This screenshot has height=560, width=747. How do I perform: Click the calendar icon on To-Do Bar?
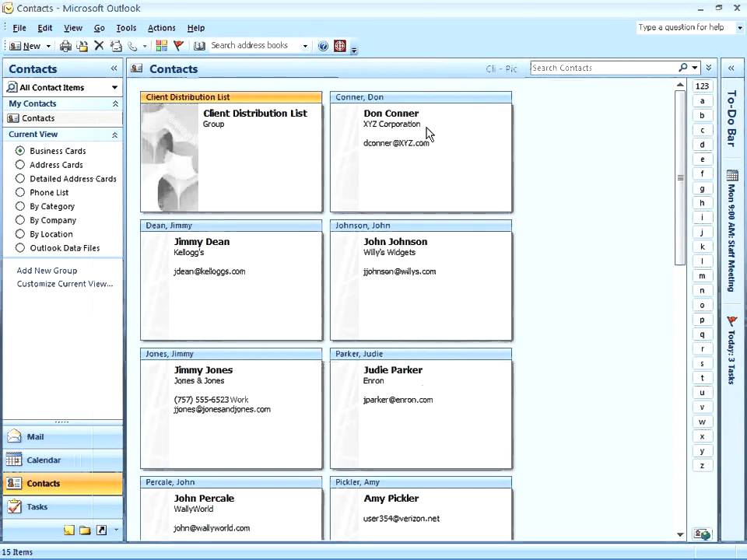click(731, 176)
